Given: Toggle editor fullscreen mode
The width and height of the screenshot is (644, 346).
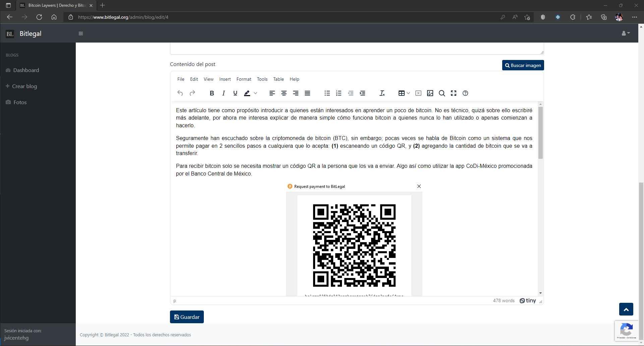Looking at the screenshot, I should coord(454,93).
